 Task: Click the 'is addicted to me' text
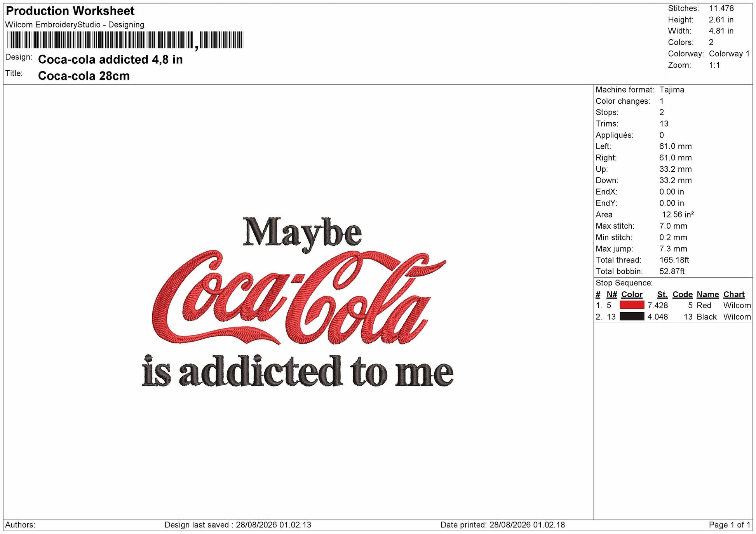(298, 371)
